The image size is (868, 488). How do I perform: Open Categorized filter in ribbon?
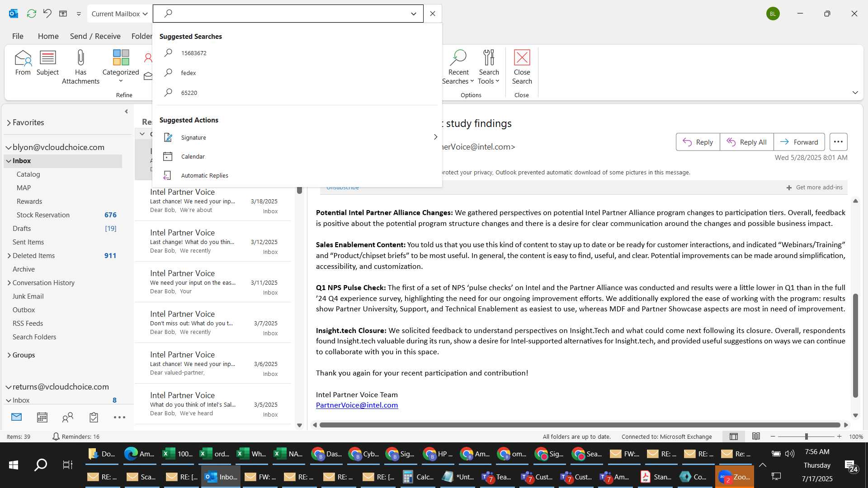(x=121, y=66)
